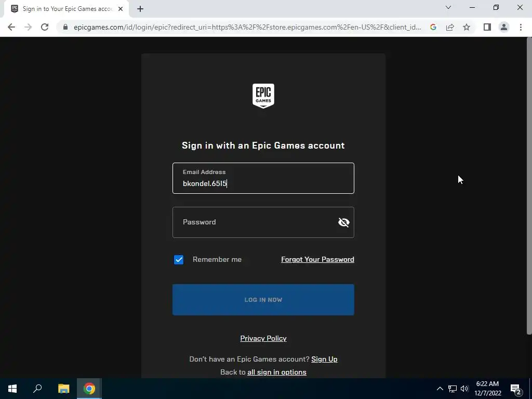Click into the Password field
The width and height of the screenshot is (532, 399).
pos(263,222)
